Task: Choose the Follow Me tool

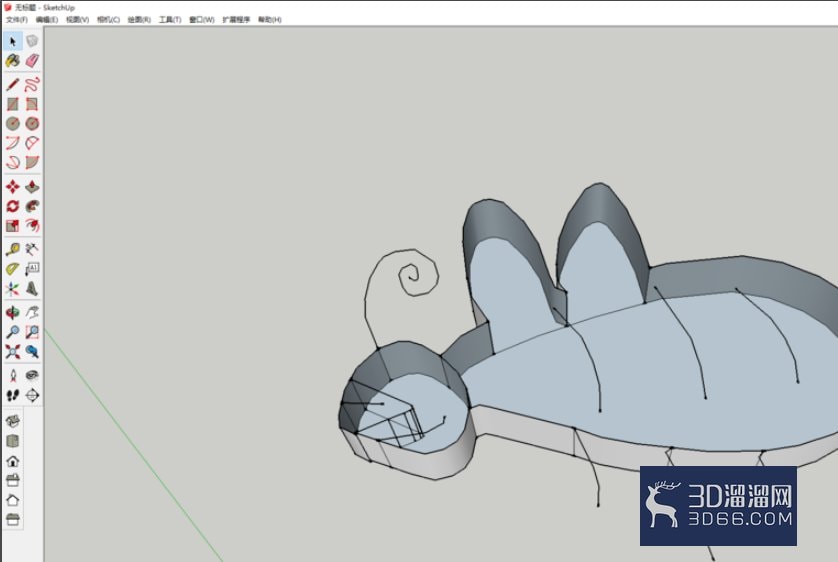Action: point(32,206)
